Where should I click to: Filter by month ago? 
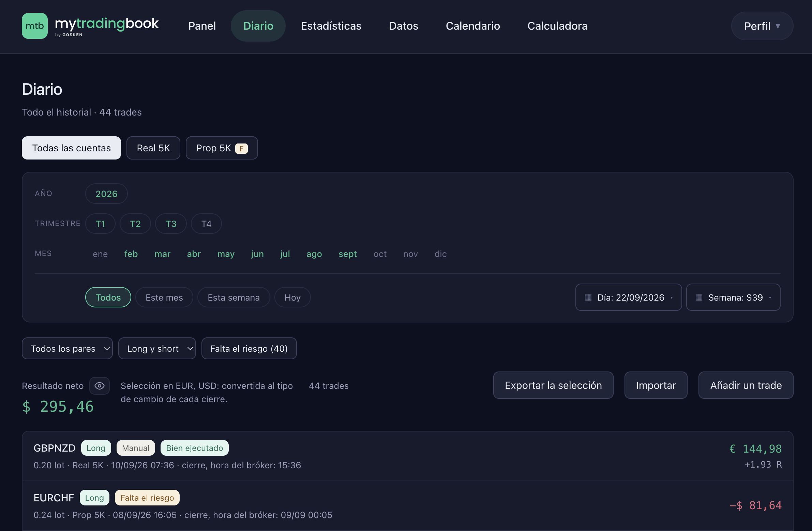(x=314, y=254)
